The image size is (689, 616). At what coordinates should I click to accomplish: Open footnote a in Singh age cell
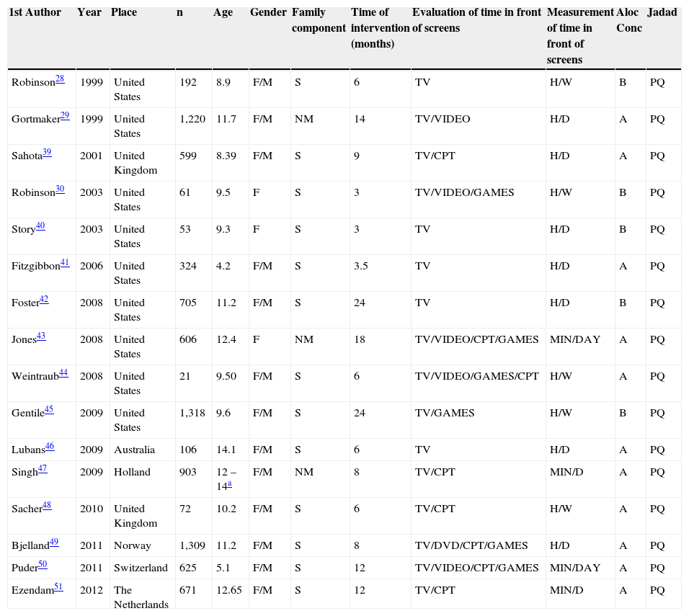pyautogui.click(x=229, y=484)
